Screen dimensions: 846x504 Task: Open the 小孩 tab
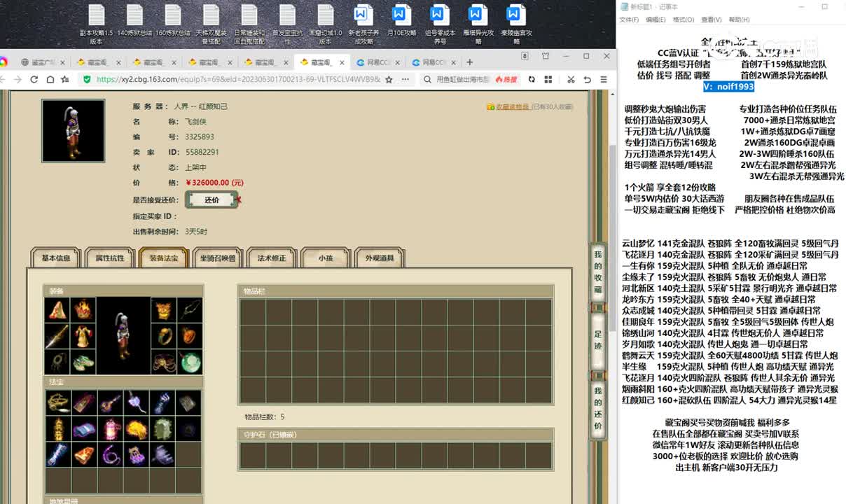tap(325, 258)
